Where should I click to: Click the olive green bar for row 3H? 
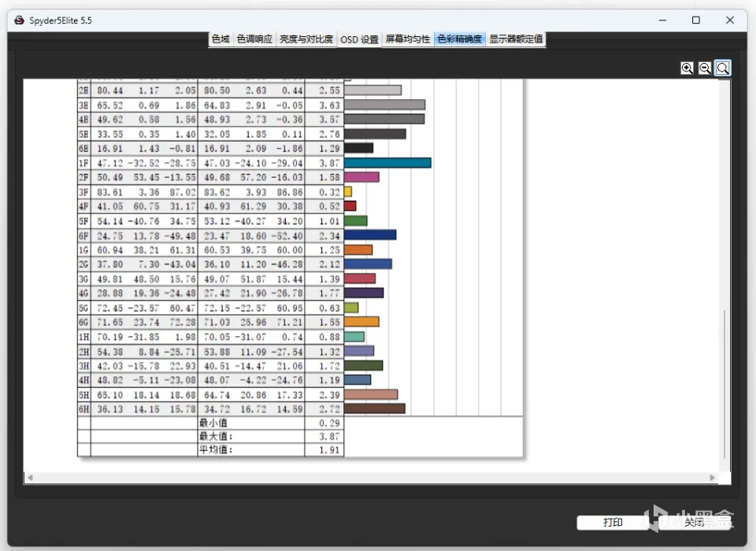pyautogui.click(x=364, y=365)
